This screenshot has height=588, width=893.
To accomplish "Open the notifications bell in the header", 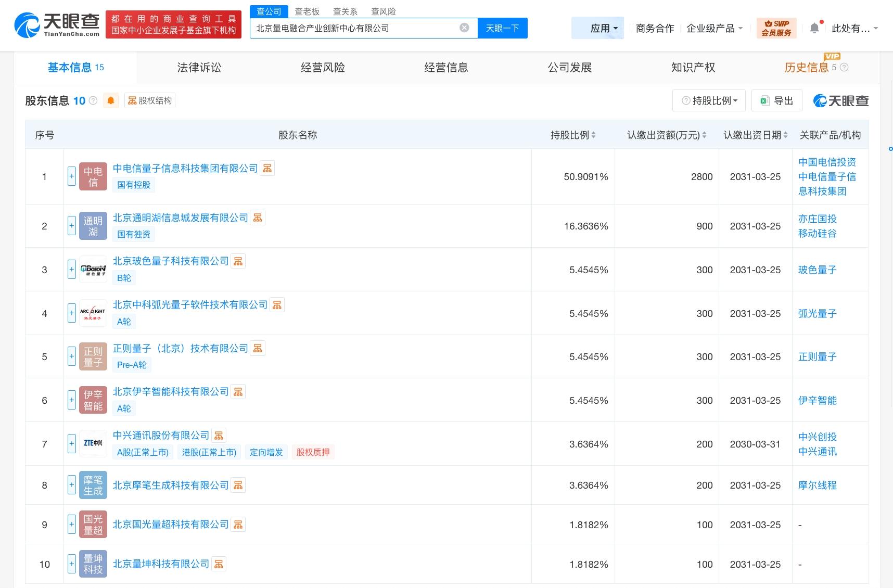I will [814, 28].
